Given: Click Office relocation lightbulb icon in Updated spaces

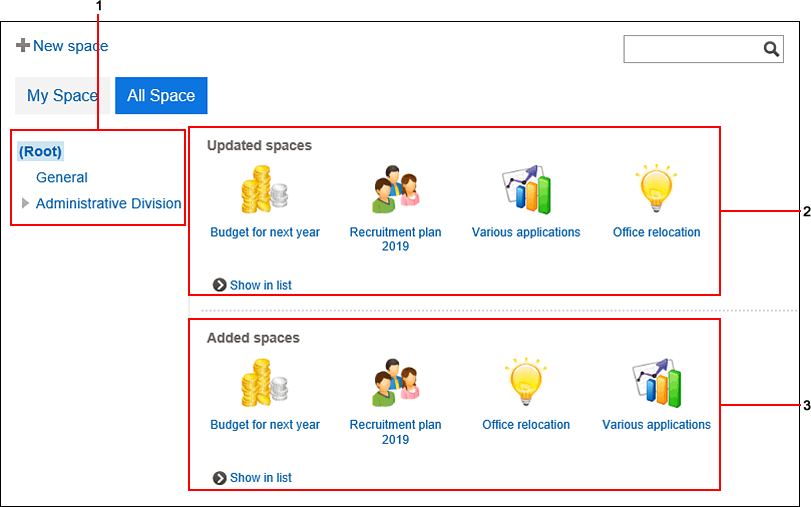Looking at the screenshot, I should [x=656, y=188].
